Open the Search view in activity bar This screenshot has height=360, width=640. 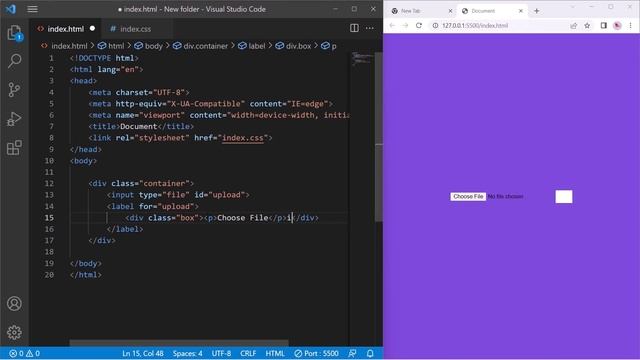(x=14, y=61)
